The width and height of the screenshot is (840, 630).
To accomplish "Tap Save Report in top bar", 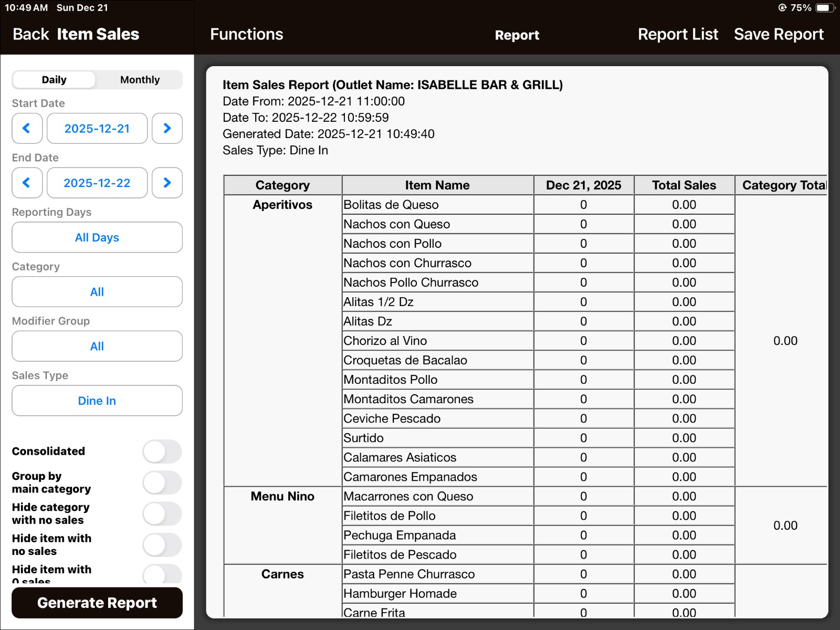I will pyautogui.click(x=779, y=35).
